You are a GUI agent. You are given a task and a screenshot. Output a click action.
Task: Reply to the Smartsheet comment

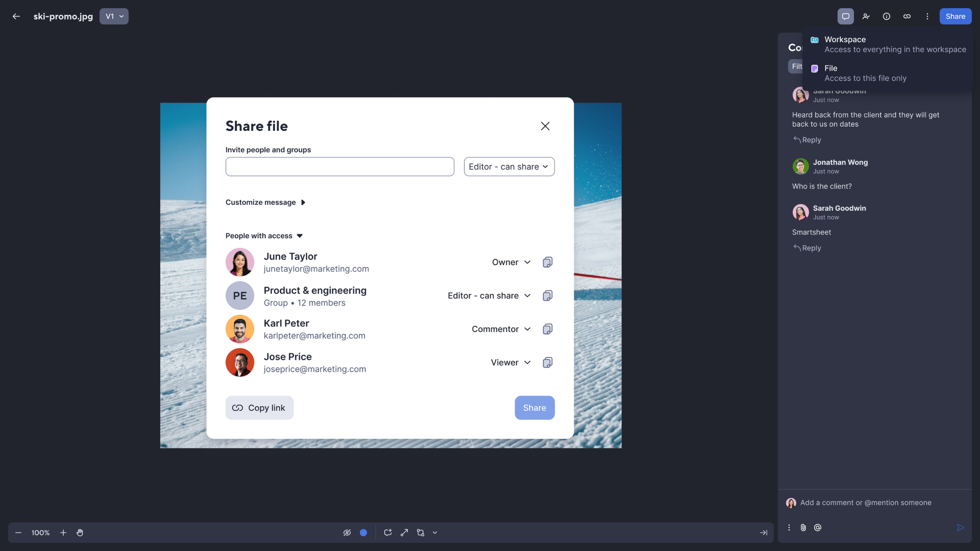coord(807,248)
